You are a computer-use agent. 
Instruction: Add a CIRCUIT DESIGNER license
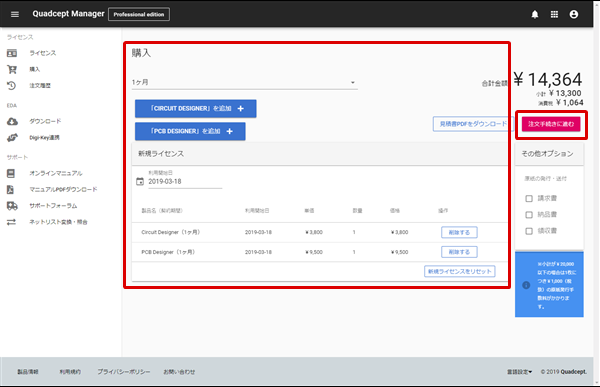coord(196,109)
